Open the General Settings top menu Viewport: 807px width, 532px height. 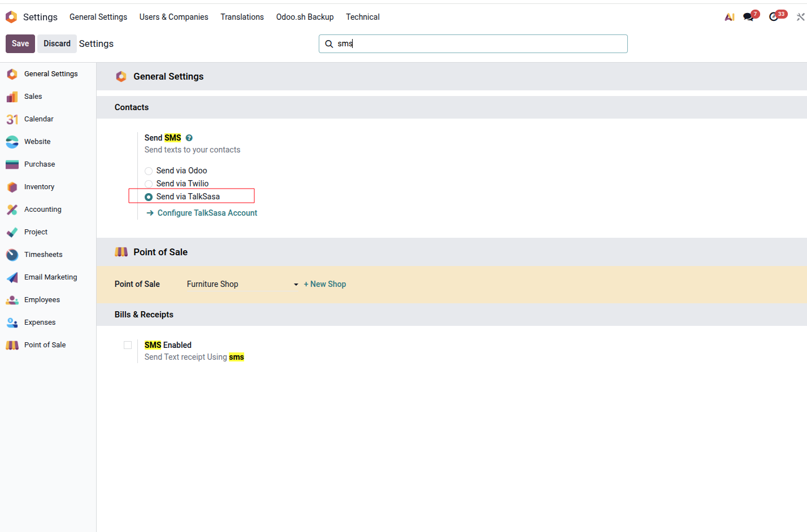98,17
